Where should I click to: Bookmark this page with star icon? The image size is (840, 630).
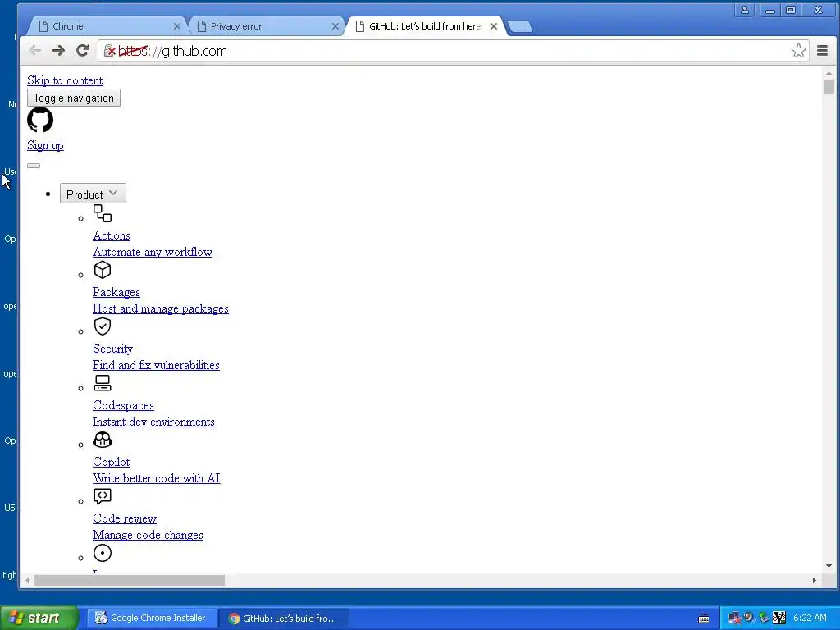coord(798,50)
